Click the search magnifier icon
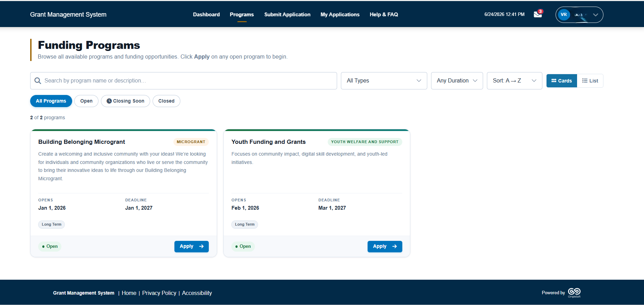The width and height of the screenshot is (644, 305). (x=38, y=81)
